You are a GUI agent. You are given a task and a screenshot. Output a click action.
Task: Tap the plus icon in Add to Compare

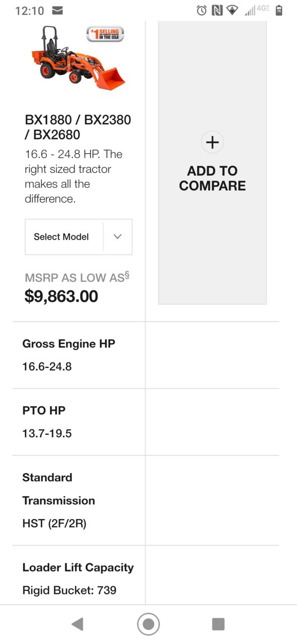(212, 143)
